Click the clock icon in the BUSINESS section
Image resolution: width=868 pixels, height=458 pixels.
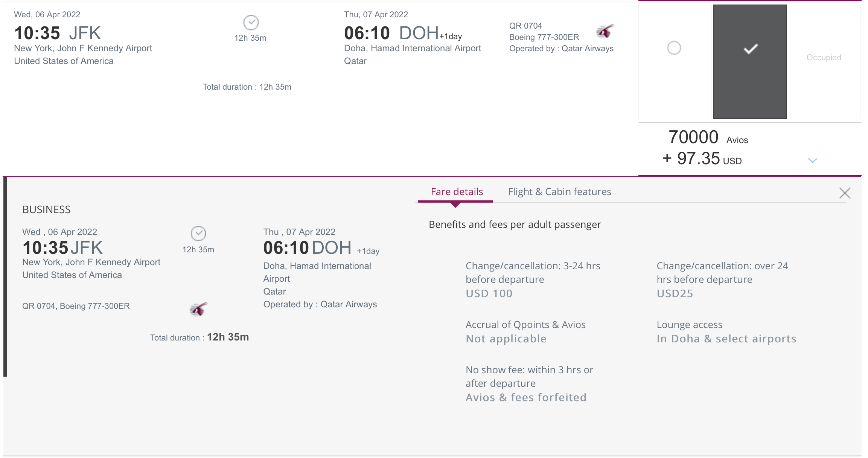pos(198,234)
